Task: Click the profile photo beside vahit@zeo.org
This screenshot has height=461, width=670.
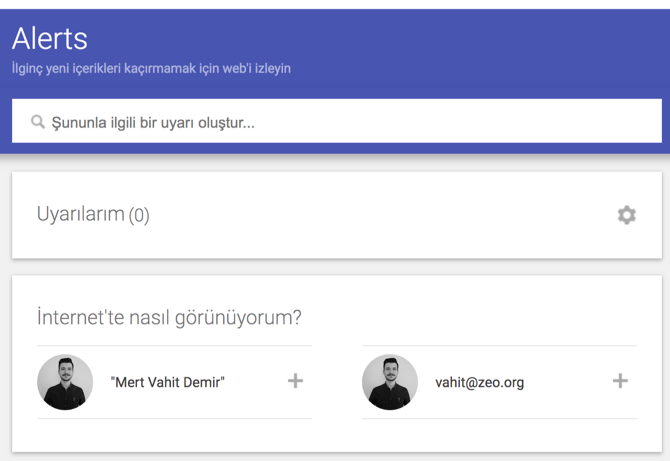Action: point(390,382)
